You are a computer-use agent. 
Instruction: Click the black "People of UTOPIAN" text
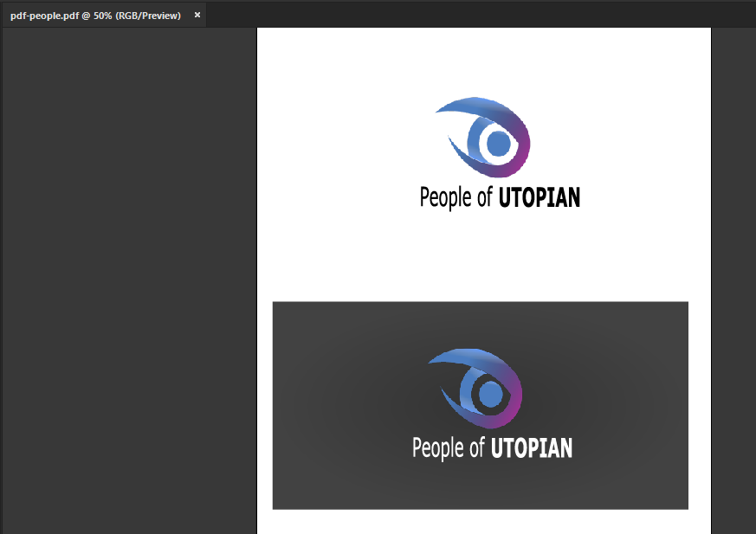pyautogui.click(x=500, y=197)
